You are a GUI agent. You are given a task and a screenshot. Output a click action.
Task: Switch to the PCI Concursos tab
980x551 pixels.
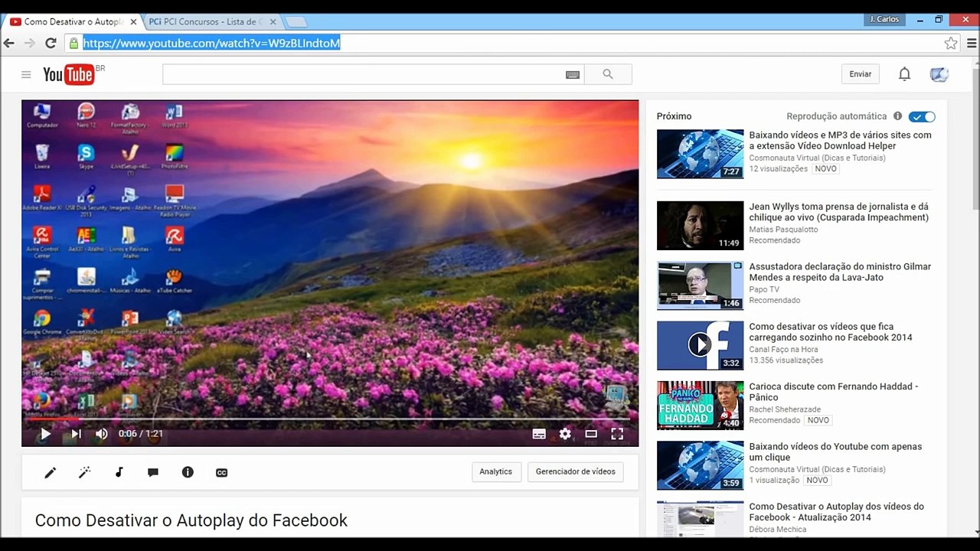[207, 21]
